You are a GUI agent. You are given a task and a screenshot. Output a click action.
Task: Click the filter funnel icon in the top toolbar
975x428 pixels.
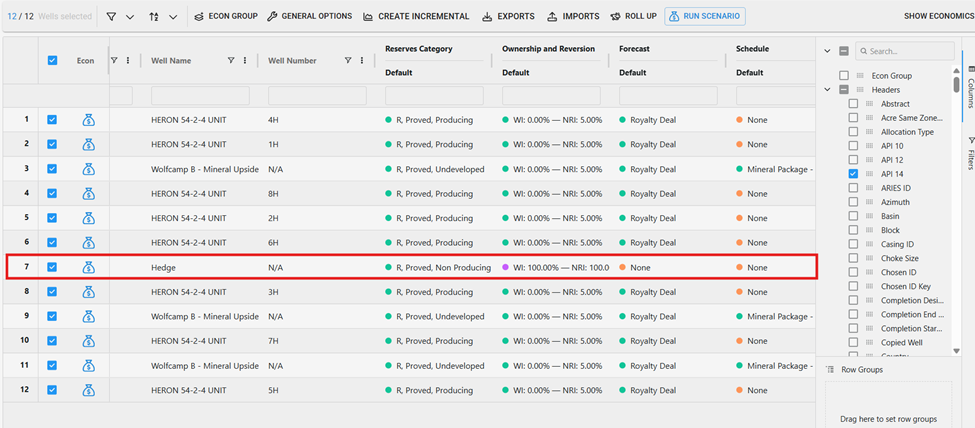(x=111, y=17)
